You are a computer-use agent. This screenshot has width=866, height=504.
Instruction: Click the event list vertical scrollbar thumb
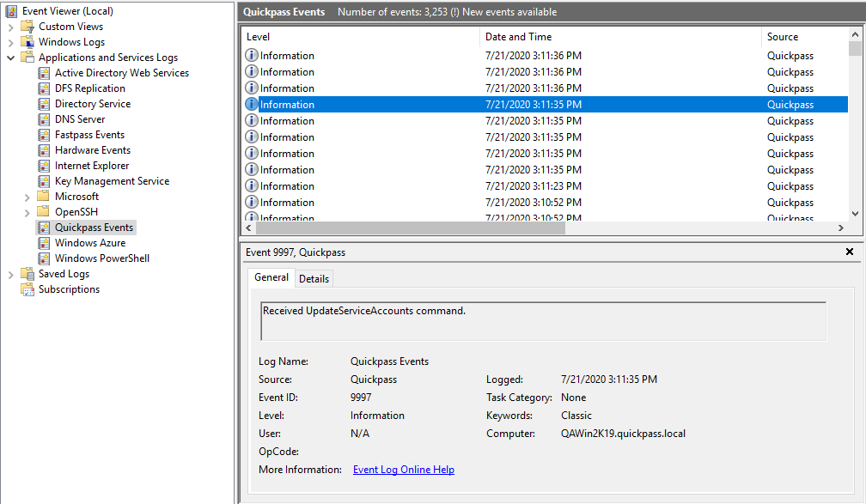(x=855, y=49)
